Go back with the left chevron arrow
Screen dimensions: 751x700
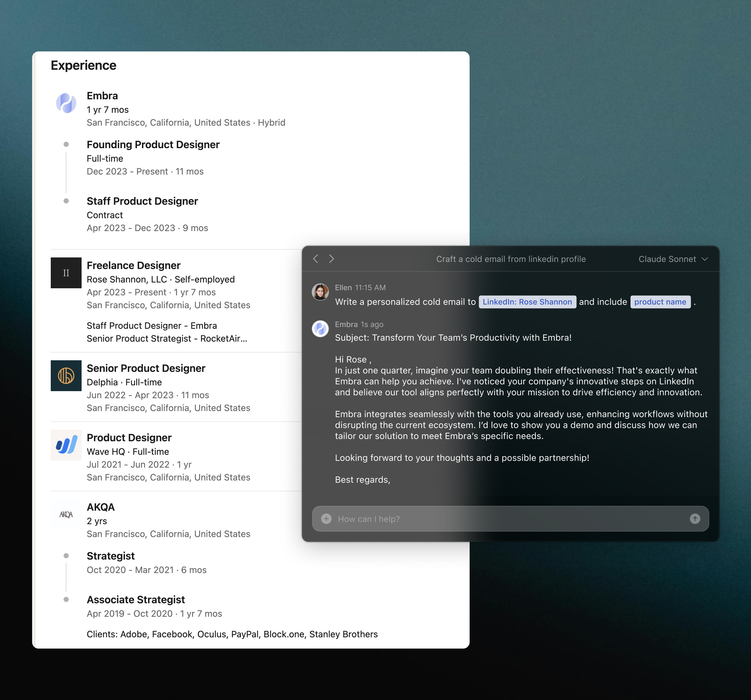pos(316,259)
